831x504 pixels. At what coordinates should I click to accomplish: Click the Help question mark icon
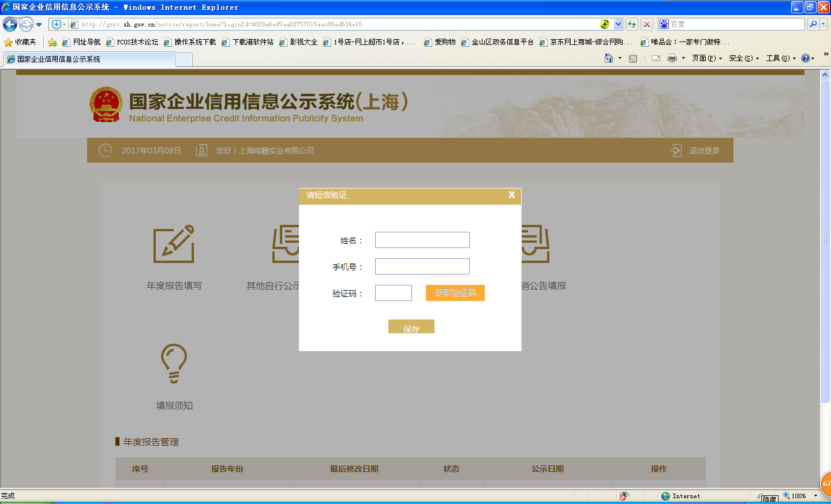(805, 58)
